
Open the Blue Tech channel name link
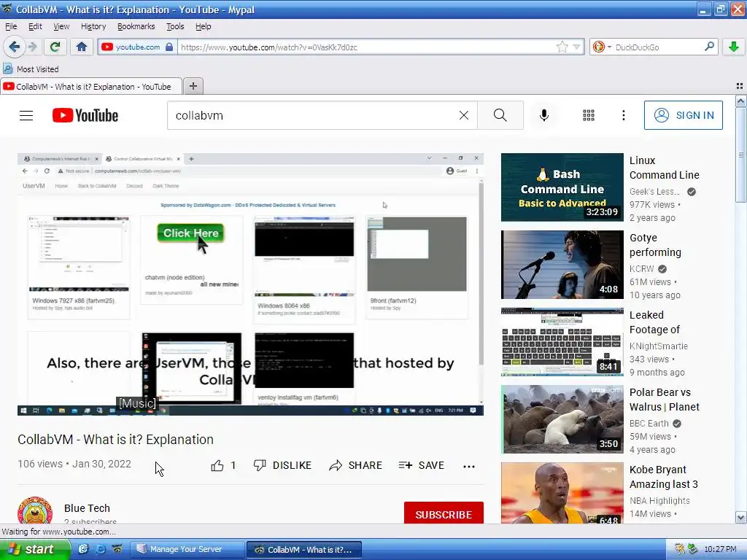pyautogui.click(x=88, y=508)
